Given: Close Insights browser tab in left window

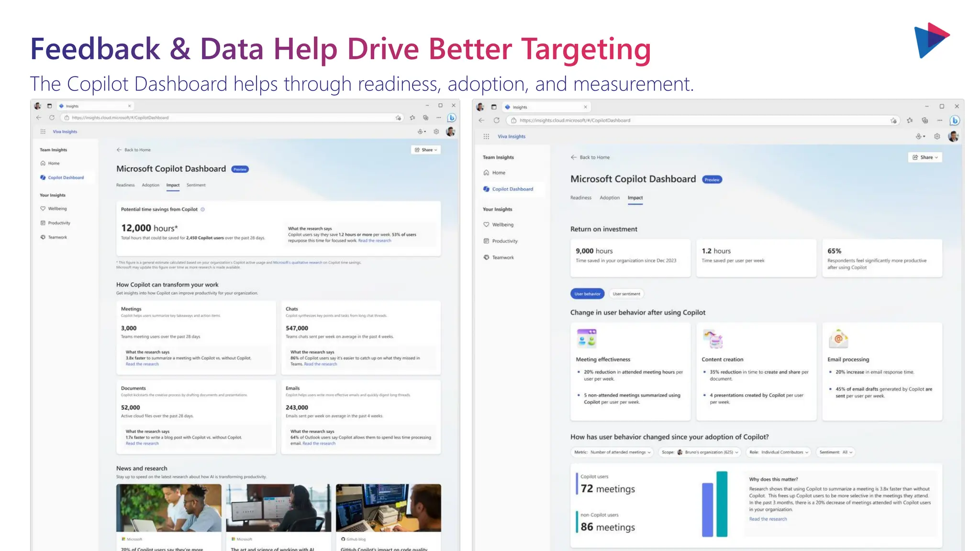Looking at the screenshot, I should coord(129,106).
